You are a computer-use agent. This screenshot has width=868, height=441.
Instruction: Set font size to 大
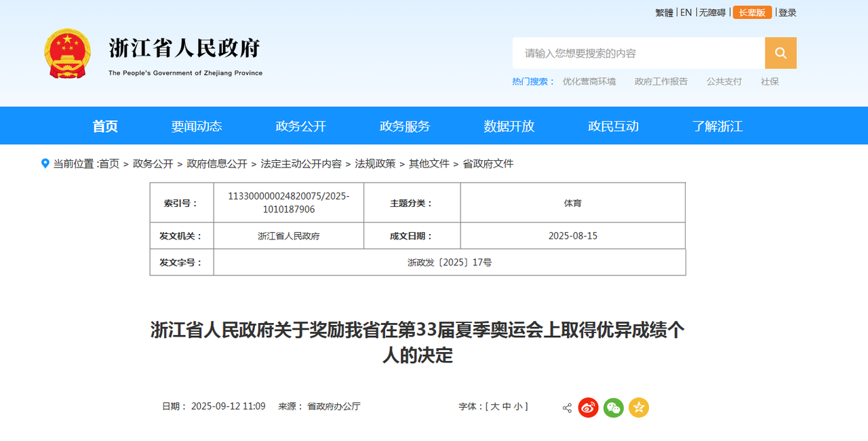tap(495, 406)
